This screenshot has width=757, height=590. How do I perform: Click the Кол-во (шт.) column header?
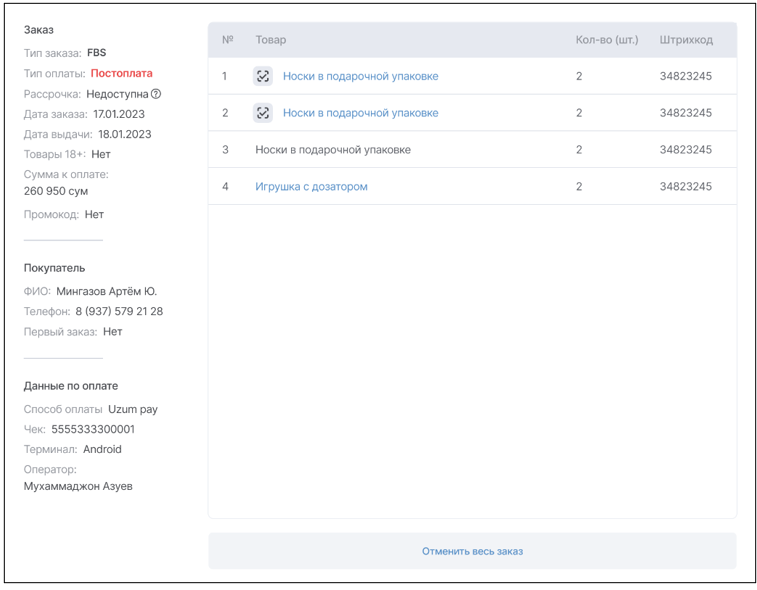point(606,40)
